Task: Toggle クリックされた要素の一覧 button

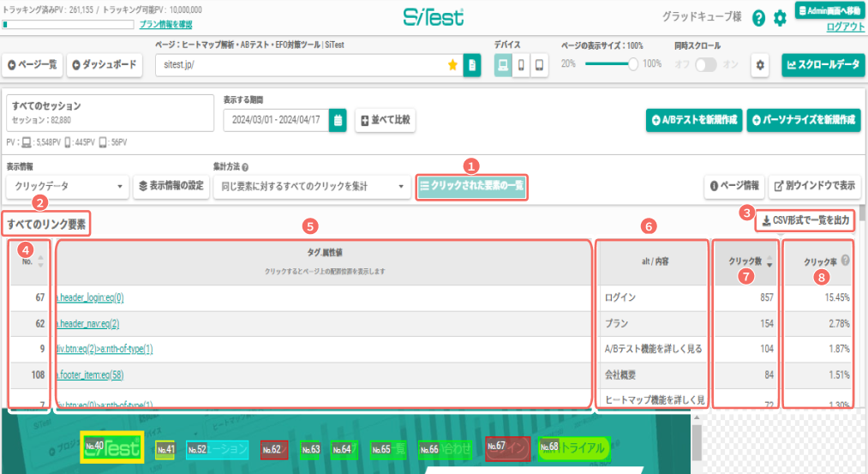Action: coord(471,186)
